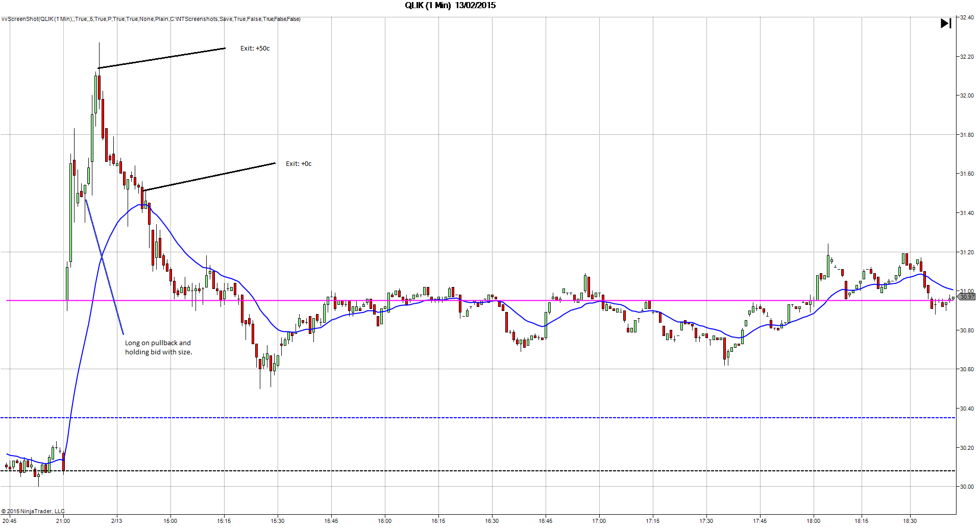Click the vvScreenShot indicator label text
Image resolution: width=980 pixels, height=528 pixels.
coord(151,19)
